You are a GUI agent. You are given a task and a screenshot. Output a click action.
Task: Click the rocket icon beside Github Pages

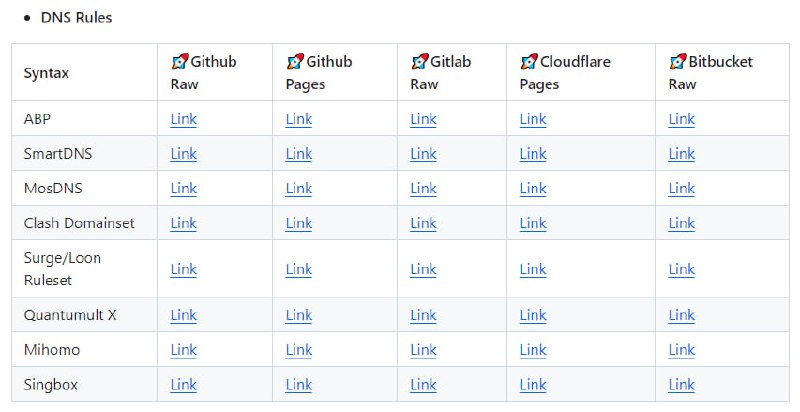pos(294,62)
